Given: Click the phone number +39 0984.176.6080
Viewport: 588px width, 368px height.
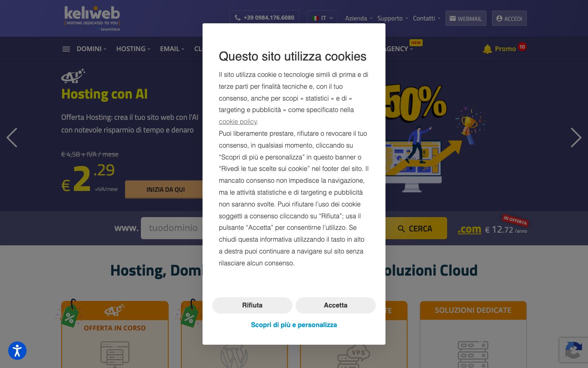Looking at the screenshot, I should click(x=265, y=18).
